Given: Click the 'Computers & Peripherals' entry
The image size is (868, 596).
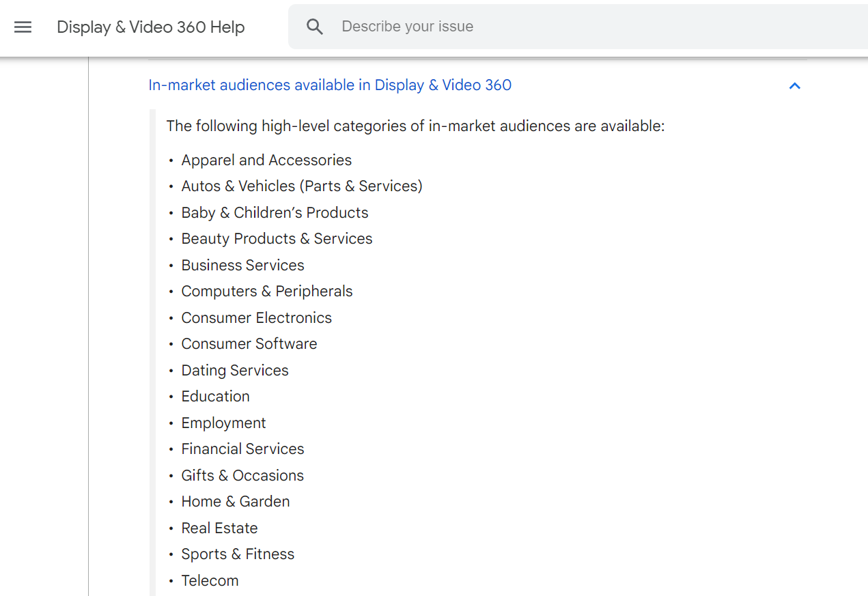Looking at the screenshot, I should 267,292.
